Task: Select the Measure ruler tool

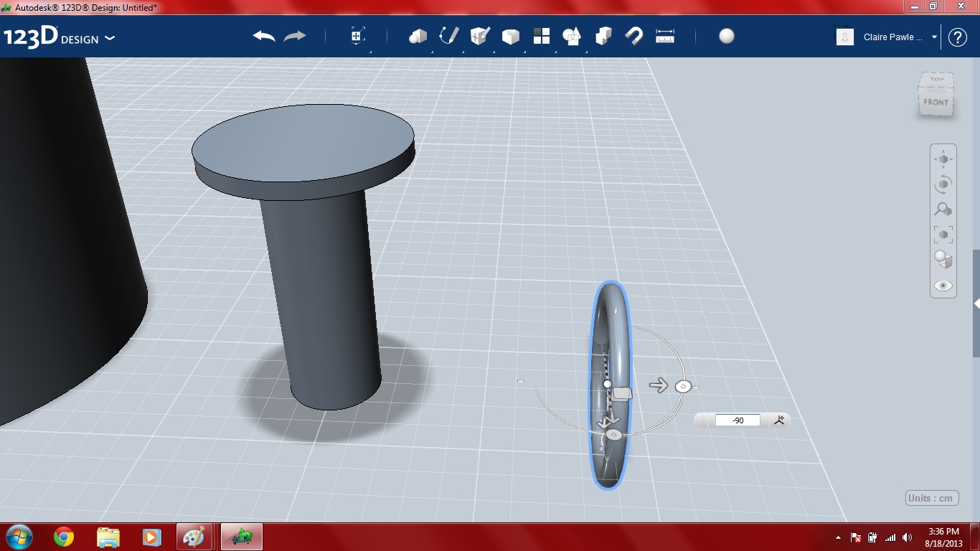Action: click(665, 36)
